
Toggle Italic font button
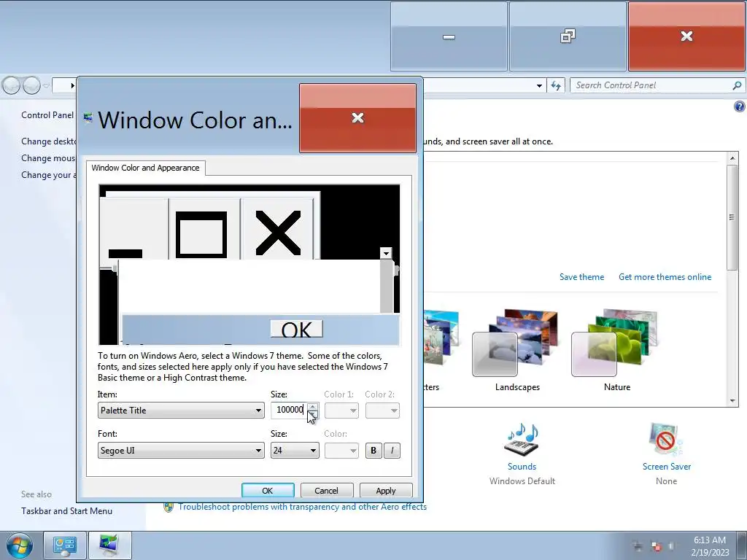(x=392, y=451)
